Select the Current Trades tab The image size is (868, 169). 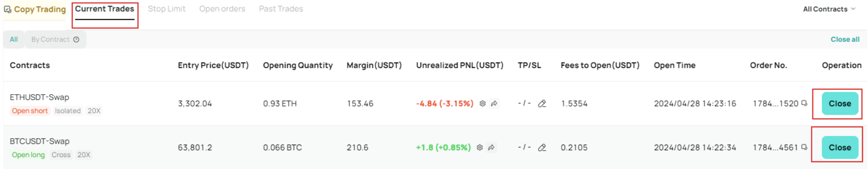pyautogui.click(x=105, y=9)
